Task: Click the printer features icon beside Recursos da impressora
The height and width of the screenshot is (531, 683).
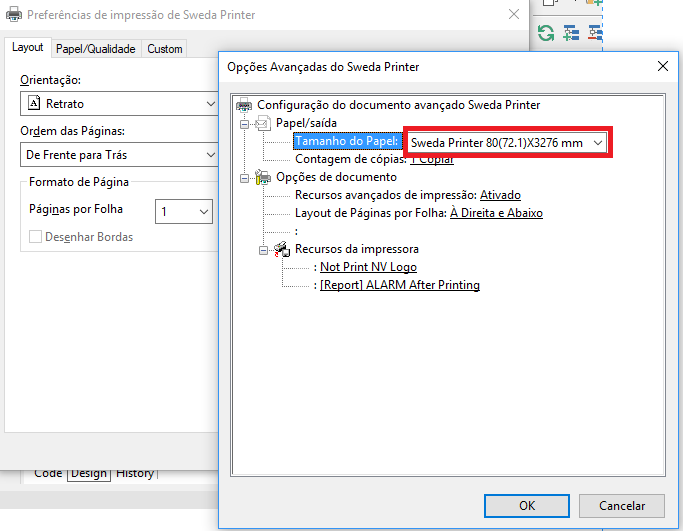Action: click(x=282, y=249)
